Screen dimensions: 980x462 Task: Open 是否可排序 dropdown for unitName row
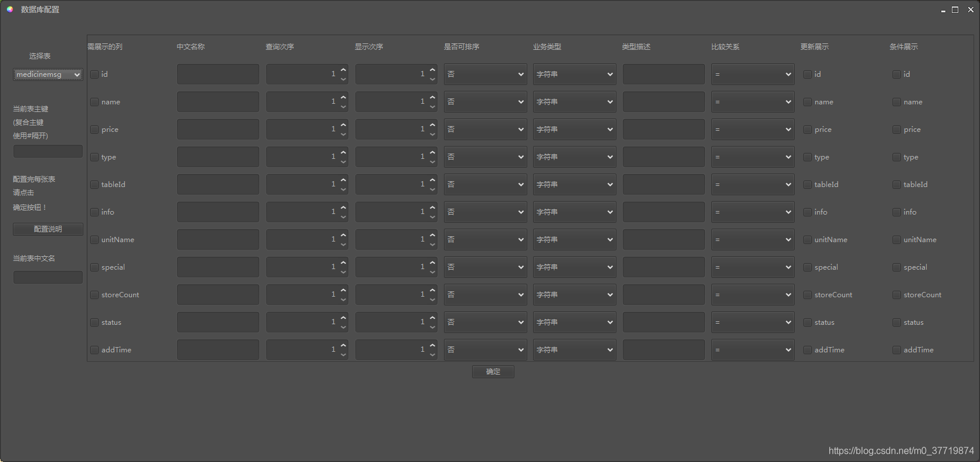pyautogui.click(x=485, y=240)
